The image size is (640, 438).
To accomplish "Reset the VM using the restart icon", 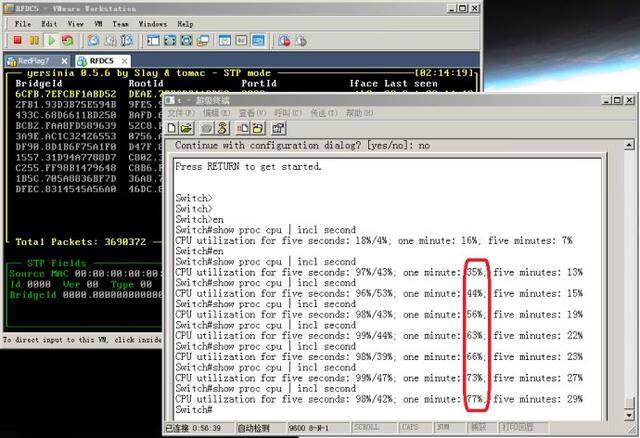I will [x=67, y=40].
